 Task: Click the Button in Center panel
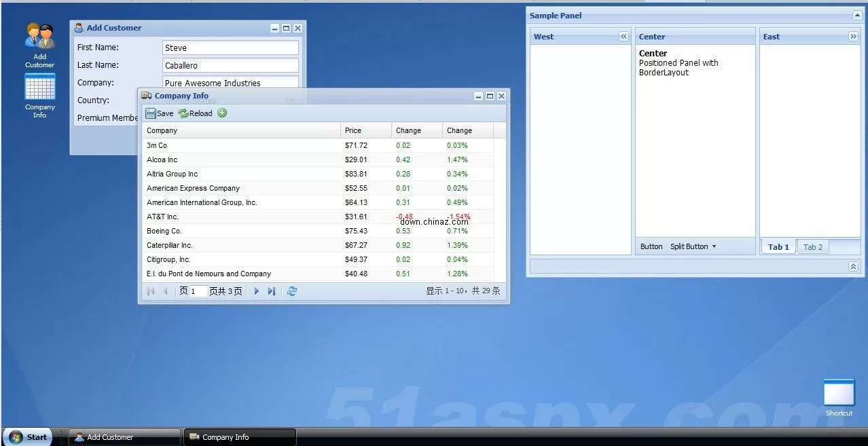pos(651,246)
